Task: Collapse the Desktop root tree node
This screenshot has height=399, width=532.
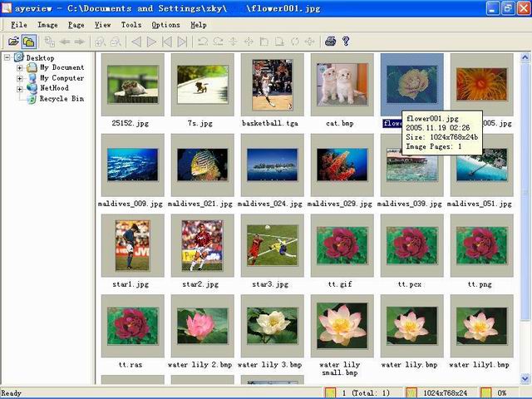Action: 7,57
